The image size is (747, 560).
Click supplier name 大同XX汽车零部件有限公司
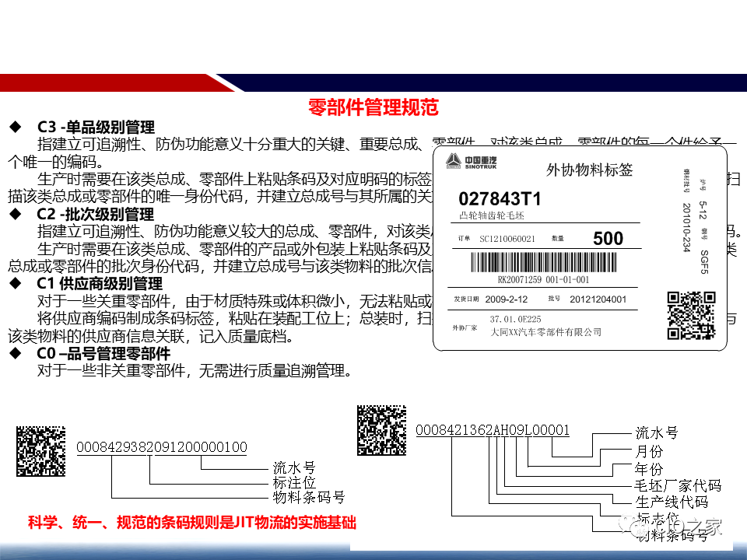coord(545,331)
